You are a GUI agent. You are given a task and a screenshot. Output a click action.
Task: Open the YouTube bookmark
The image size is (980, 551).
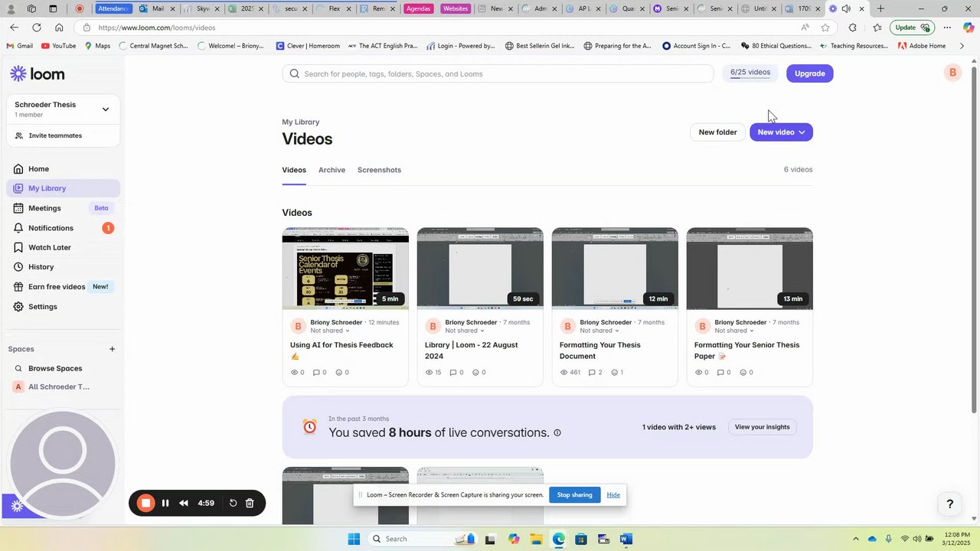(59, 46)
